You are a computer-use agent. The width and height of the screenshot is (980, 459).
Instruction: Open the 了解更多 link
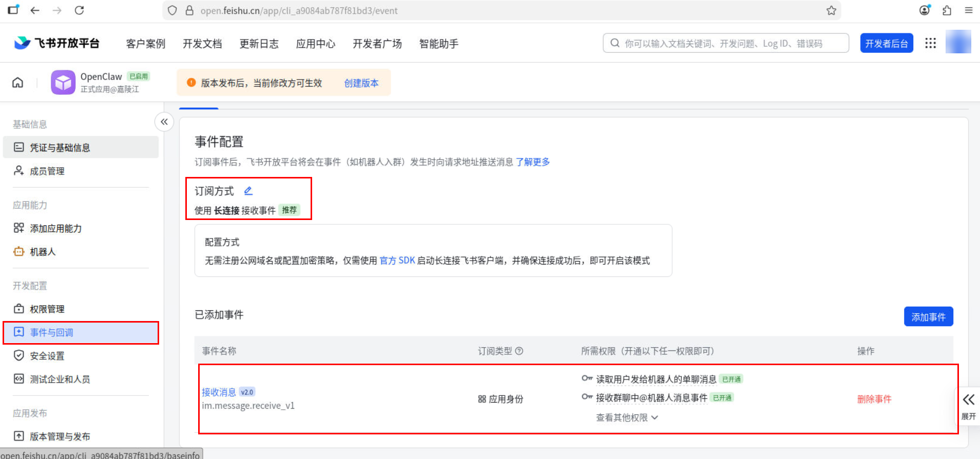(533, 162)
